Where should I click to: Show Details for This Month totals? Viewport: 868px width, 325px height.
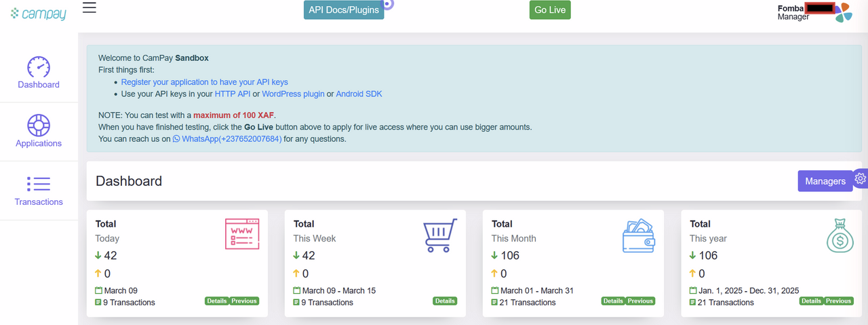point(613,301)
